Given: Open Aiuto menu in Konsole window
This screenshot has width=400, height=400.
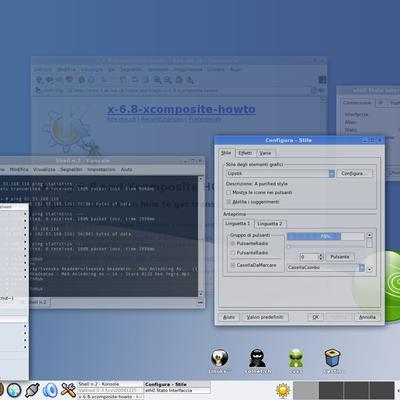Looking at the screenshot, I should click(x=126, y=170).
